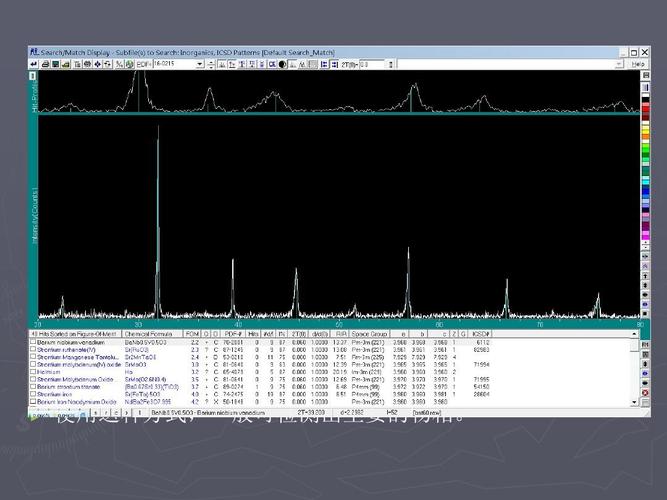Check the Barium niobium vanadium hit
The width and height of the screenshot is (667, 500).
[34, 342]
